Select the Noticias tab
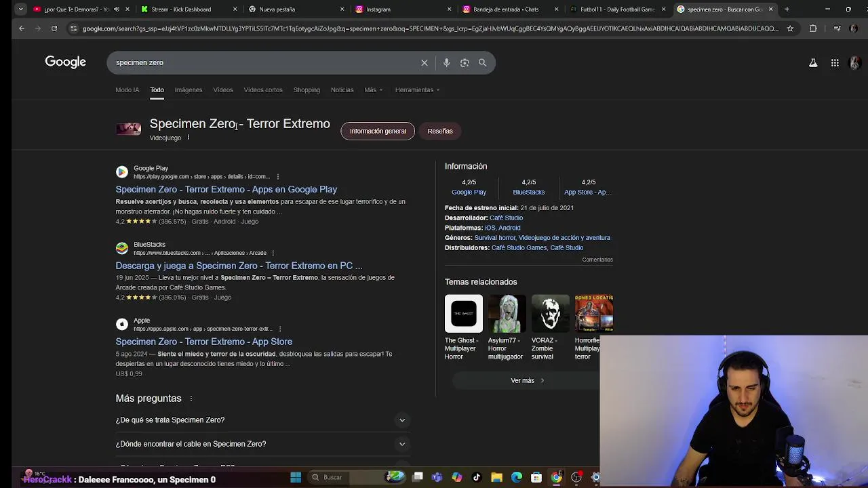Viewport: 868px width, 488px height. click(342, 89)
